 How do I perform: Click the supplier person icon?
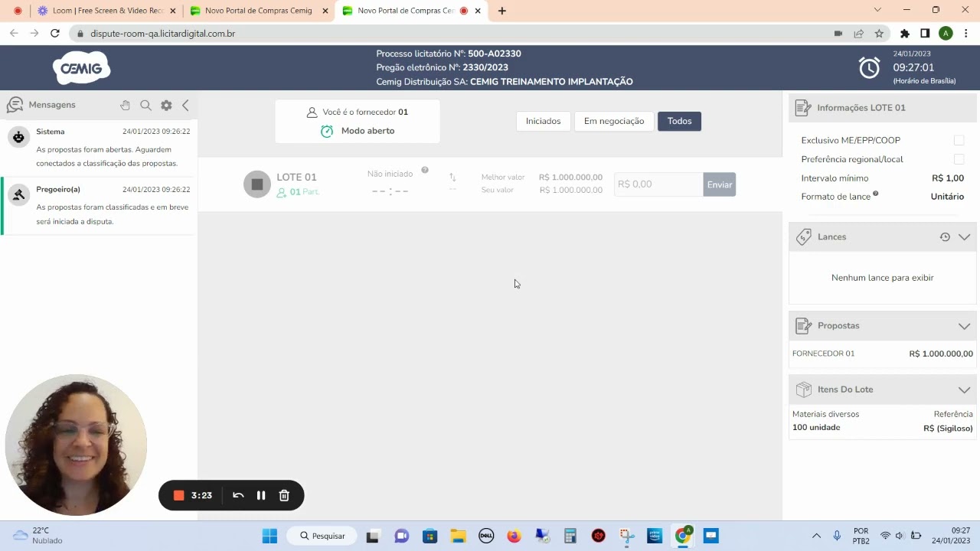[x=312, y=112]
